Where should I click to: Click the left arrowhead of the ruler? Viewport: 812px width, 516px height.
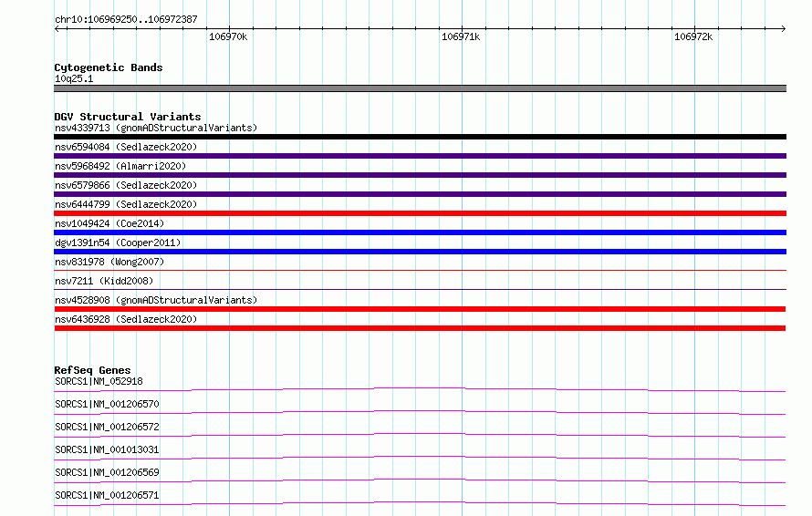57,28
